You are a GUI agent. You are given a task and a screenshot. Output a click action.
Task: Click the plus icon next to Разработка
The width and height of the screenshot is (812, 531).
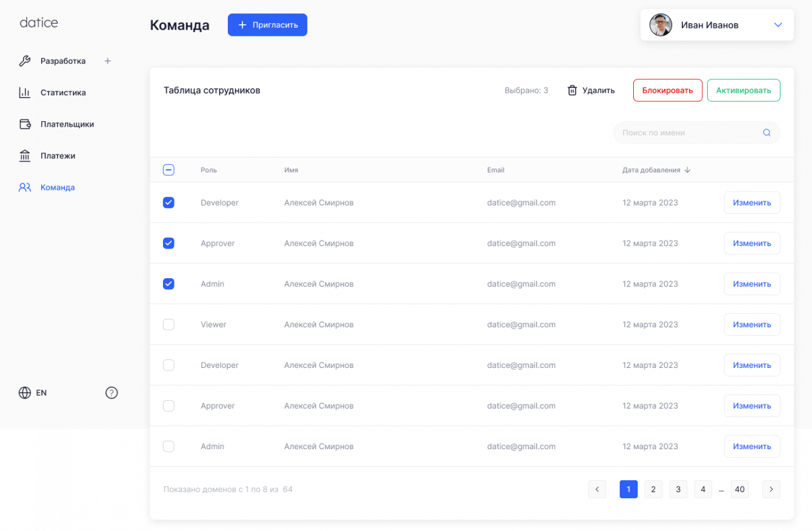tap(108, 61)
